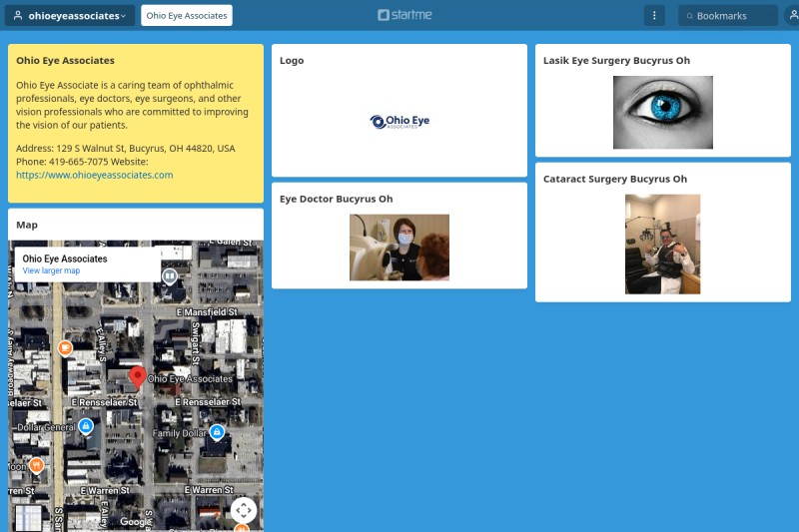Viewport: 799px width, 532px height.
Task: Click the gray map marker near Mansfield St
Action: [170, 276]
